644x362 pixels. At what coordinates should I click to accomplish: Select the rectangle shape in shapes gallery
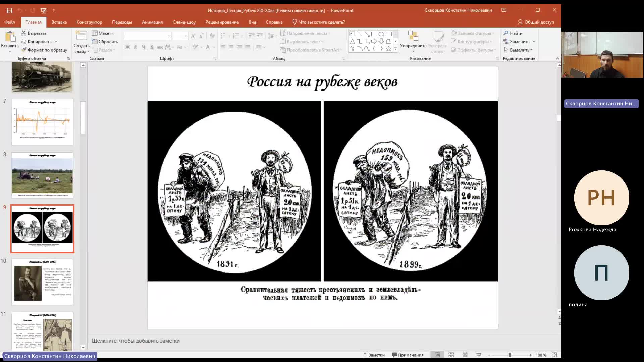point(374,34)
